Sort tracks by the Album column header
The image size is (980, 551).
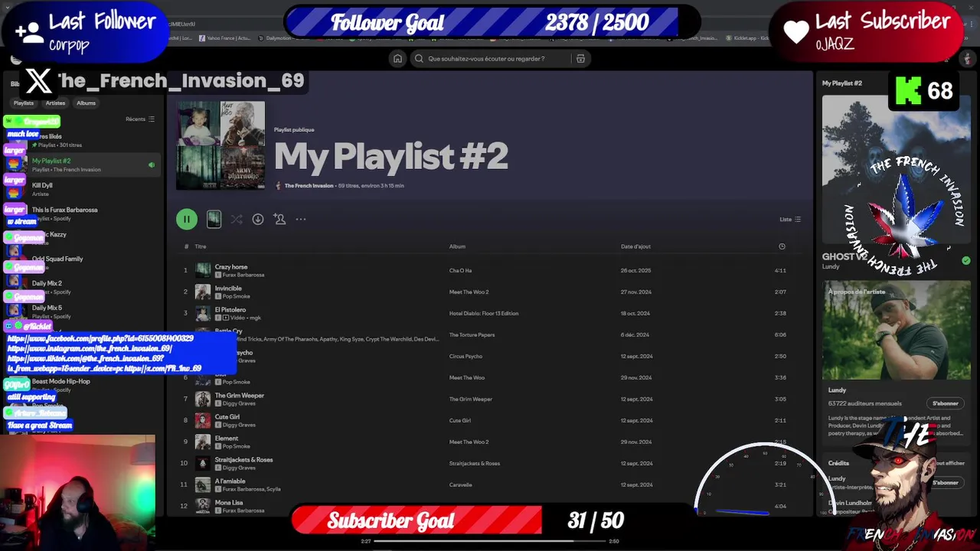pyautogui.click(x=457, y=246)
